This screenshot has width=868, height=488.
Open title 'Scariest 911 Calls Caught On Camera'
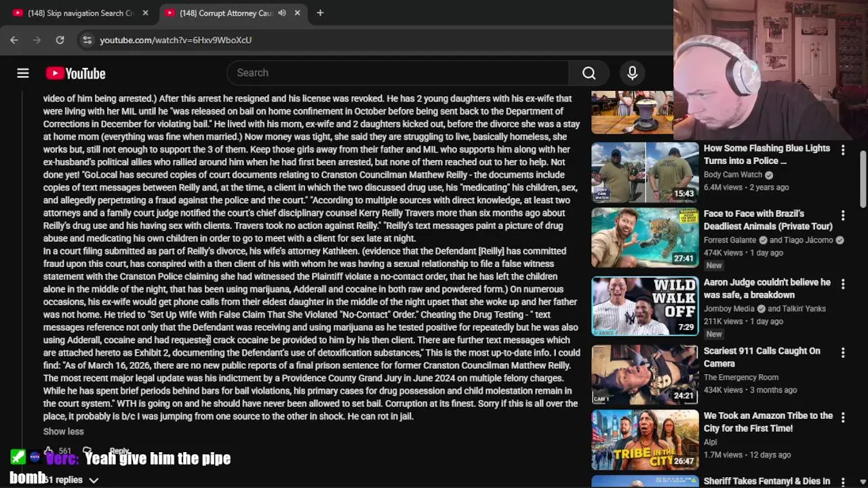point(762,357)
